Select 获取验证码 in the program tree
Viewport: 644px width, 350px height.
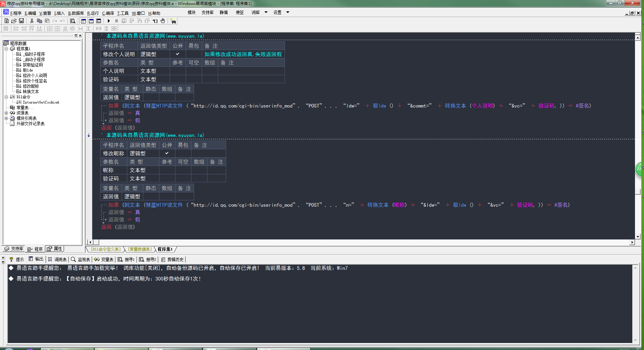pos(33,65)
